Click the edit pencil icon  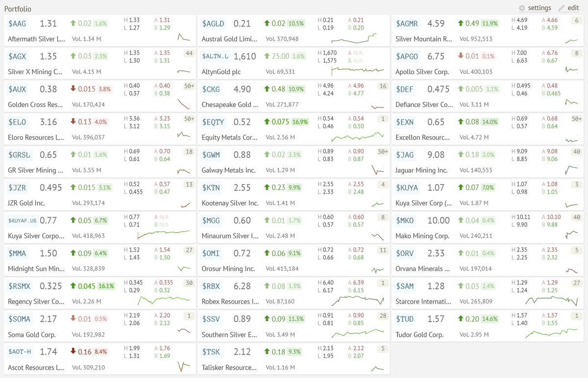click(561, 8)
